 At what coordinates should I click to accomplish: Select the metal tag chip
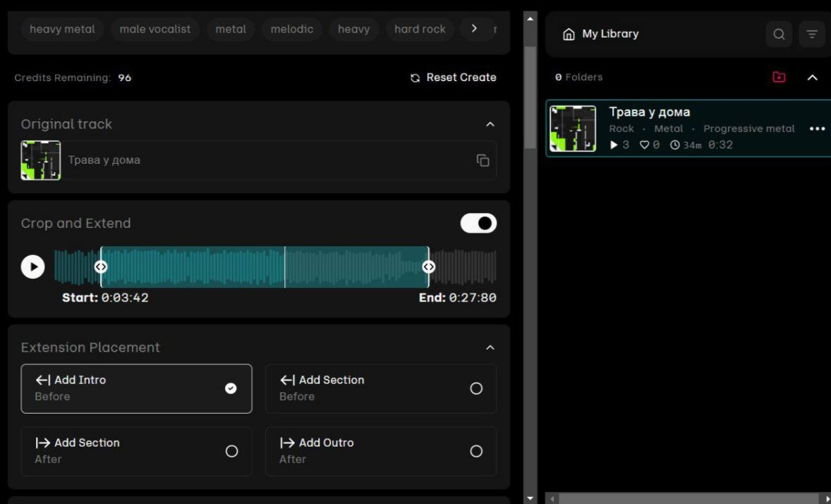231,29
